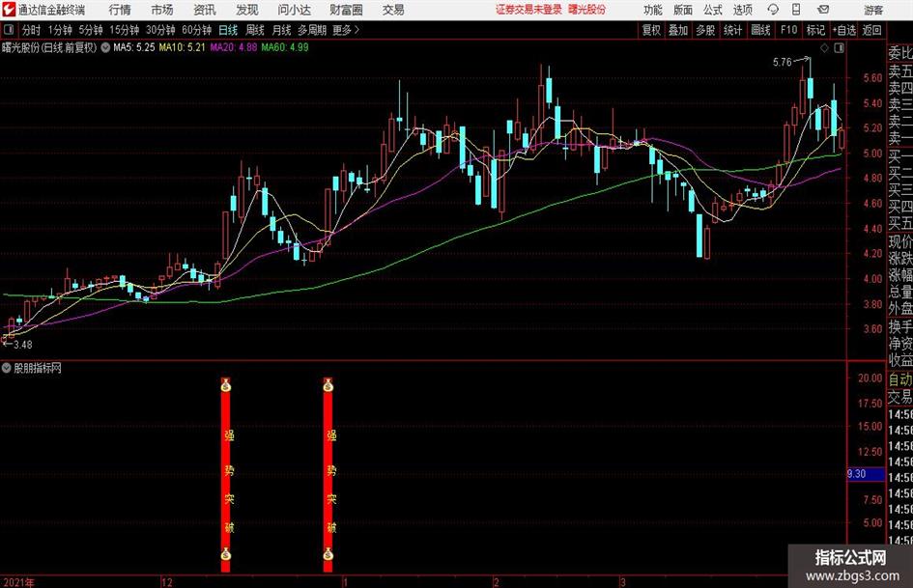Select the 日线 daily period

228,30
